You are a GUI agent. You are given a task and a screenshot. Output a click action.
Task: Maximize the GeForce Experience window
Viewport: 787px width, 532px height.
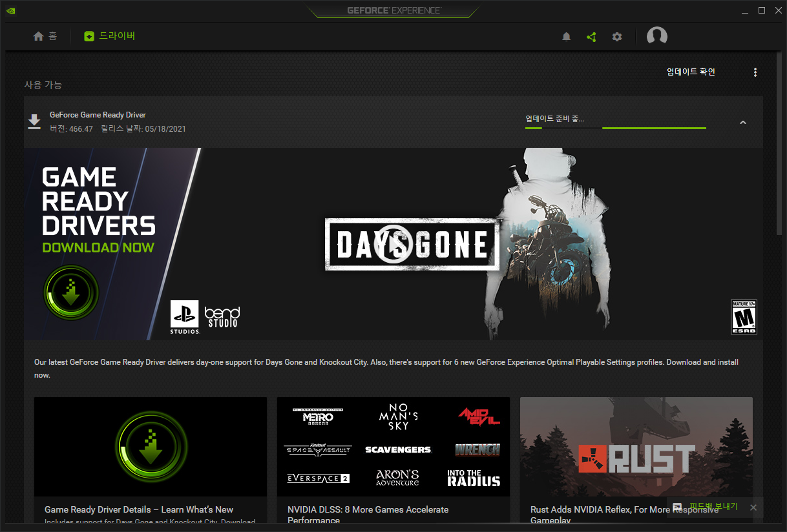coord(762,10)
